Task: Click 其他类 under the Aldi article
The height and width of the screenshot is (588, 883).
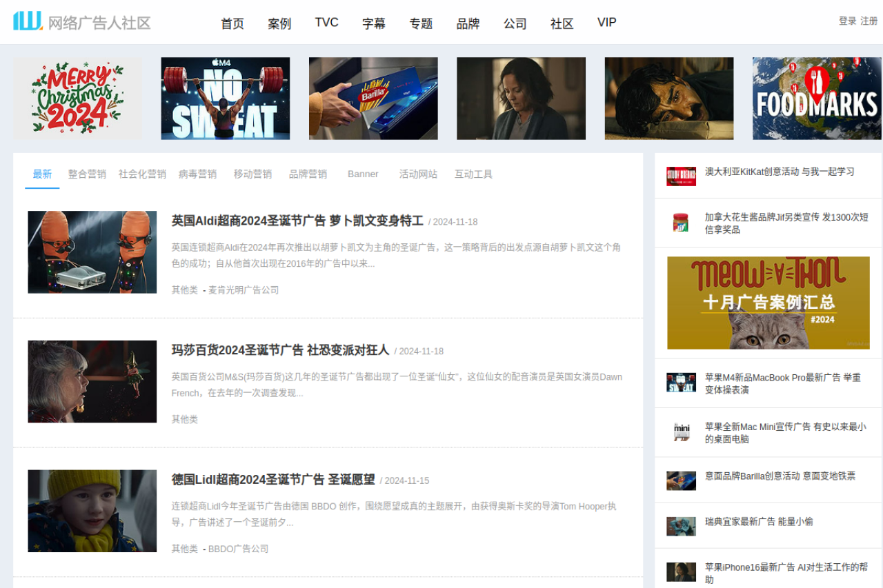Action: (185, 290)
